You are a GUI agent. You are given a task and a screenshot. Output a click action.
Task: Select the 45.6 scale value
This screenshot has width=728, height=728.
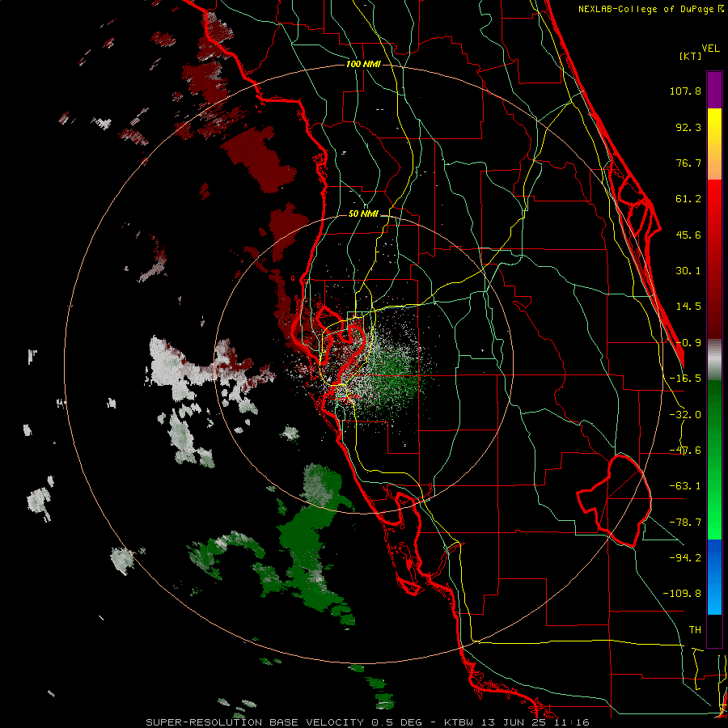[688, 235]
